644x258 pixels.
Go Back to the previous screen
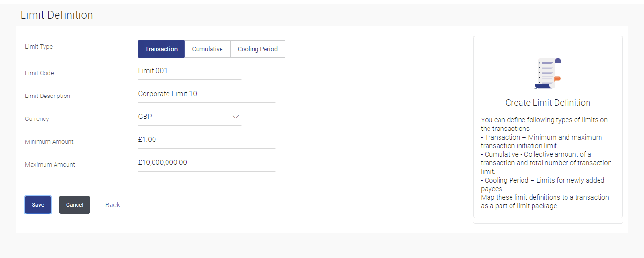pos(112,205)
